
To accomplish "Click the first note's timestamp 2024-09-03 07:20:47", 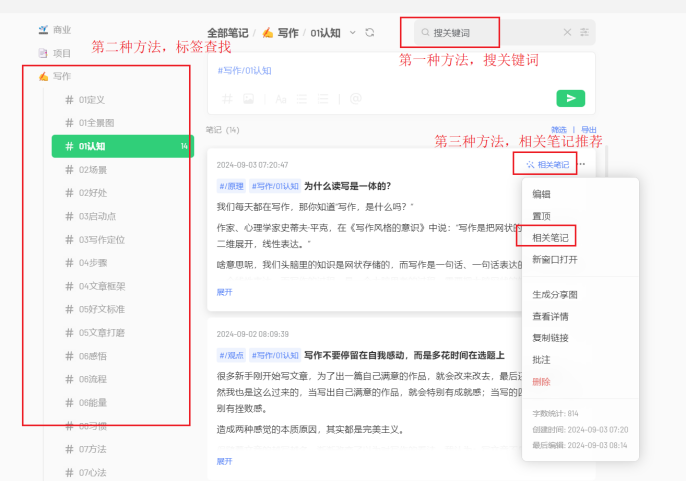I will [252, 165].
